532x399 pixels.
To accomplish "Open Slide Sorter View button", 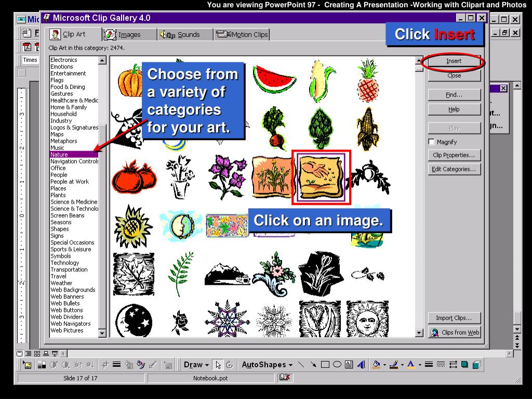I will coord(37,353).
